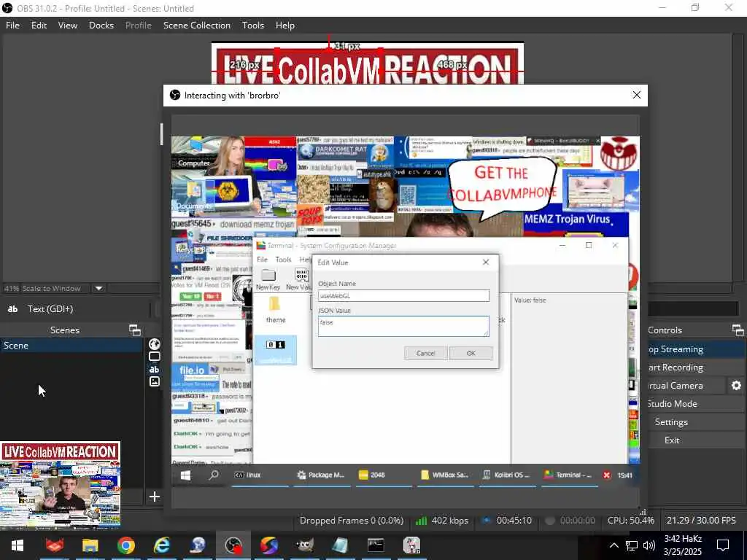Add a new source with plus button

coord(155,497)
